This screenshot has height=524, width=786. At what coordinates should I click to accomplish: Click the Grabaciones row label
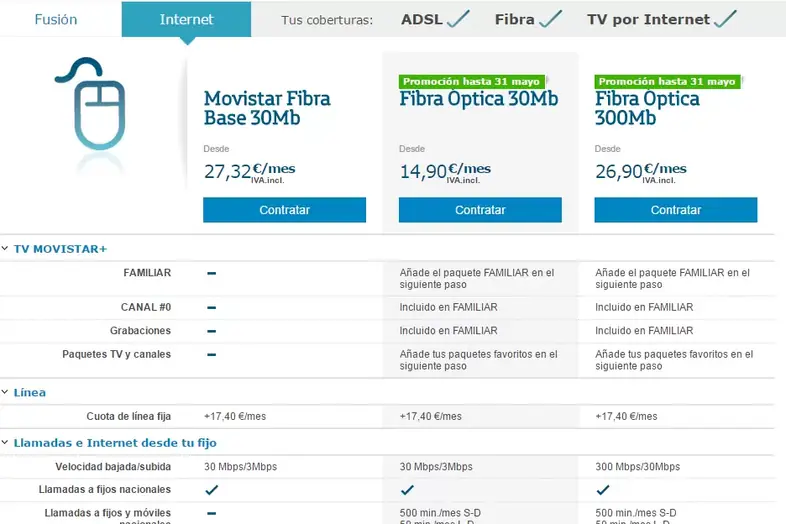click(x=140, y=330)
